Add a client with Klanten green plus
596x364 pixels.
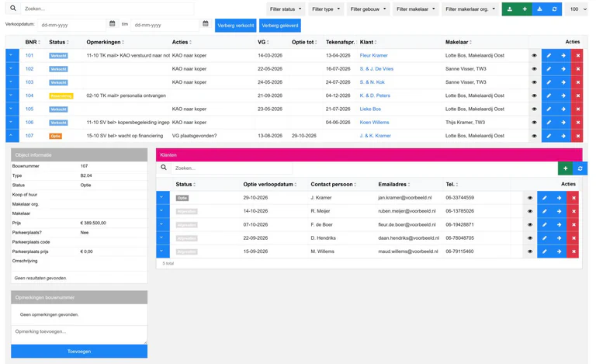[565, 168]
